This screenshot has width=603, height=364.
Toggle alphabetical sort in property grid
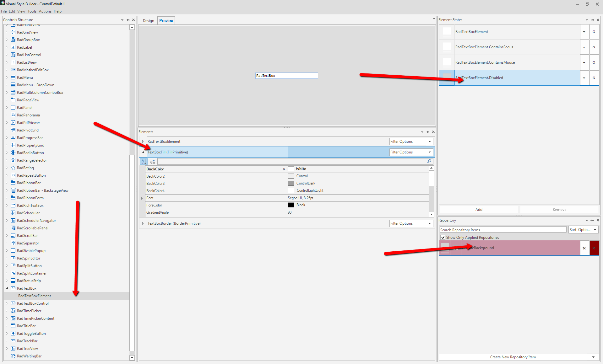tap(144, 162)
